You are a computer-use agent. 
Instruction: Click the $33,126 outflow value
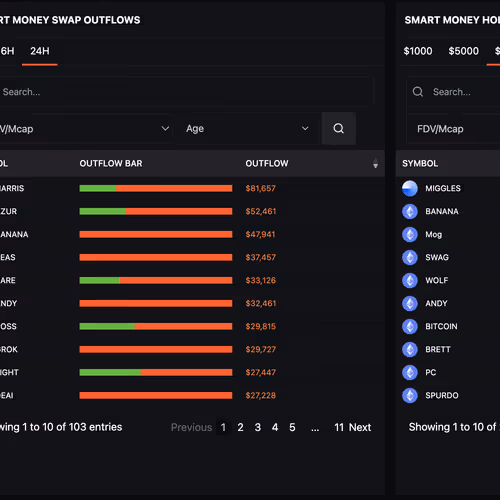[x=261, y=280]
